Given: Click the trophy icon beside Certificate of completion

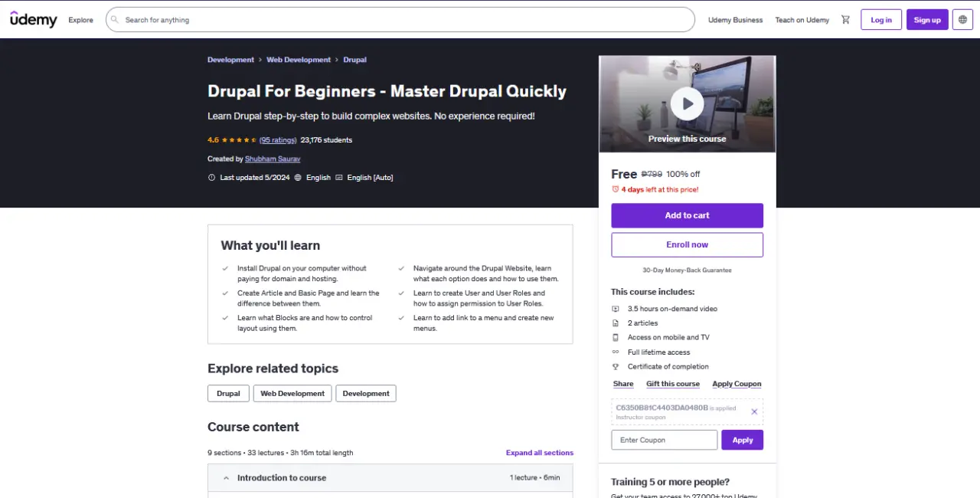Looking at the screenshot, I should click(x=616, y=366).
